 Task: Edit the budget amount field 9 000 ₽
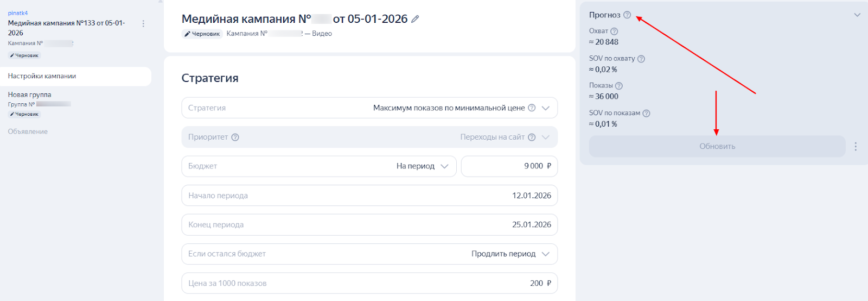[x=509, y=166]
